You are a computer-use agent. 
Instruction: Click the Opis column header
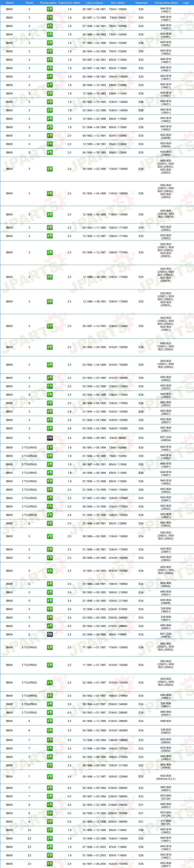pyautogui.click(x=186, y=3)
